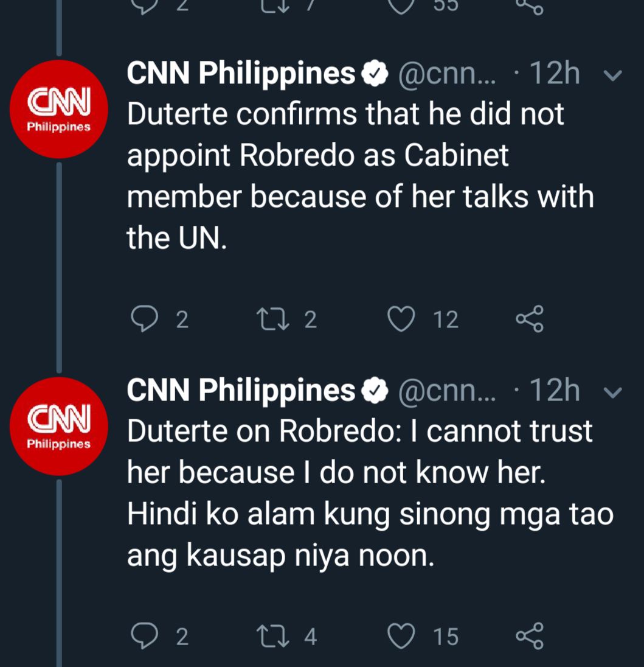
Task: Share the Robredo Cabinet appointment tweet
Action: click(x=529, y=319)
